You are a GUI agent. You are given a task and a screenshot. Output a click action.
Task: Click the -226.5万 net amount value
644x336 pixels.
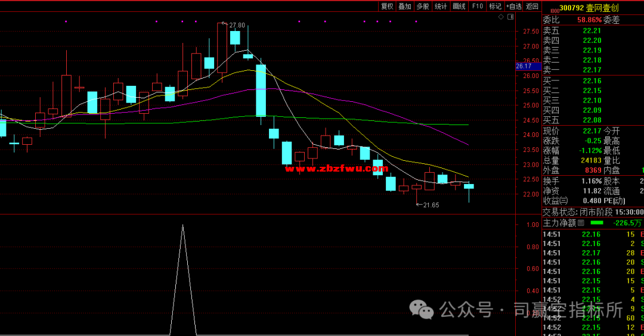click(627, 223)
